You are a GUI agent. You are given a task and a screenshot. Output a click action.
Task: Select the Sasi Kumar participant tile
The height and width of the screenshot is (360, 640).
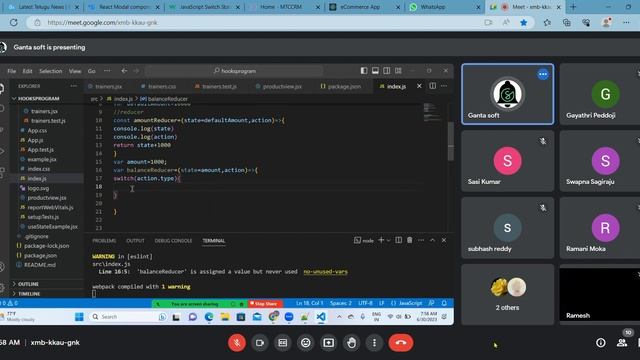coord(507,161)
